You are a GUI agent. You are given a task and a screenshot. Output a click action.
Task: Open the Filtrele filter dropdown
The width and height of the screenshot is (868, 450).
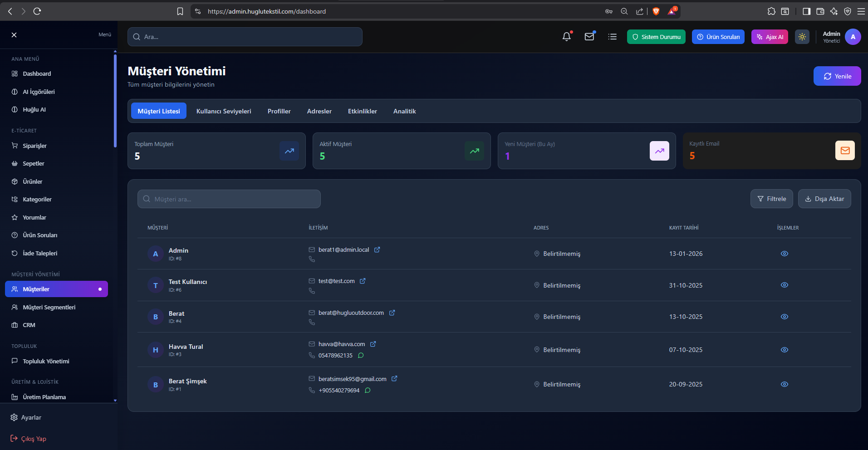click(771, 199)
